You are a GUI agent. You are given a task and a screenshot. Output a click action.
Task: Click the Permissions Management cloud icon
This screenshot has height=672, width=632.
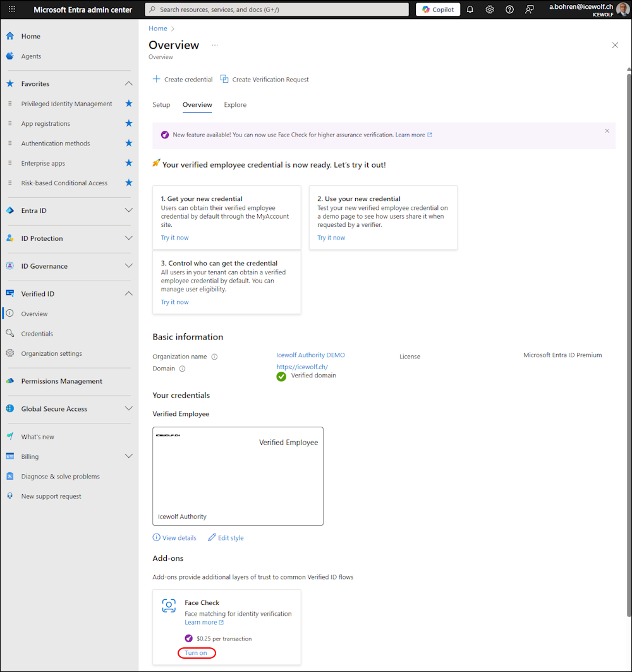tap(10, 381)
